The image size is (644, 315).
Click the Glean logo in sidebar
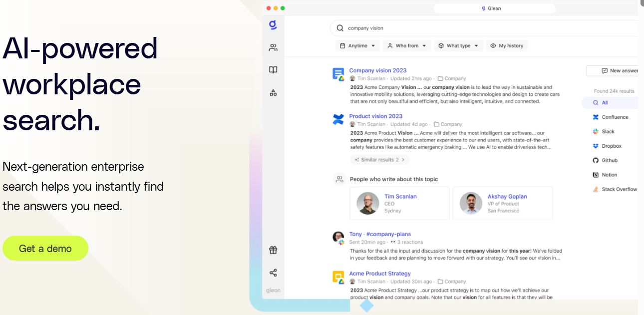tap(273, 25)
